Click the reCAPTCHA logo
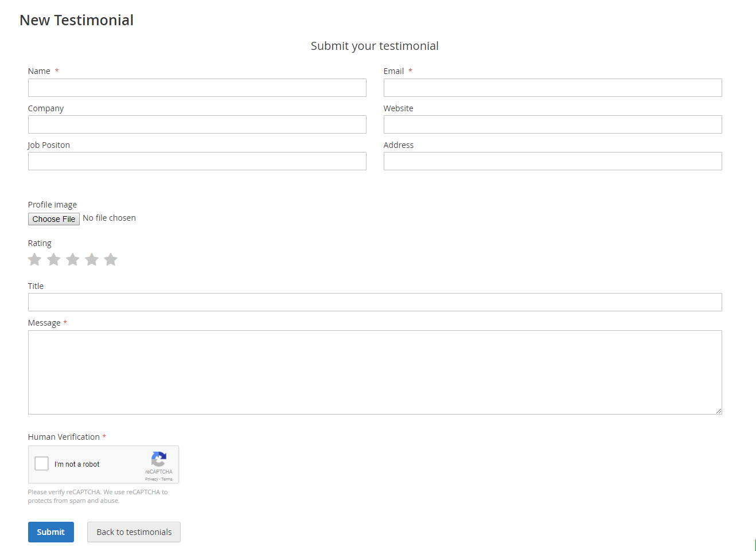 click(159, 459)
